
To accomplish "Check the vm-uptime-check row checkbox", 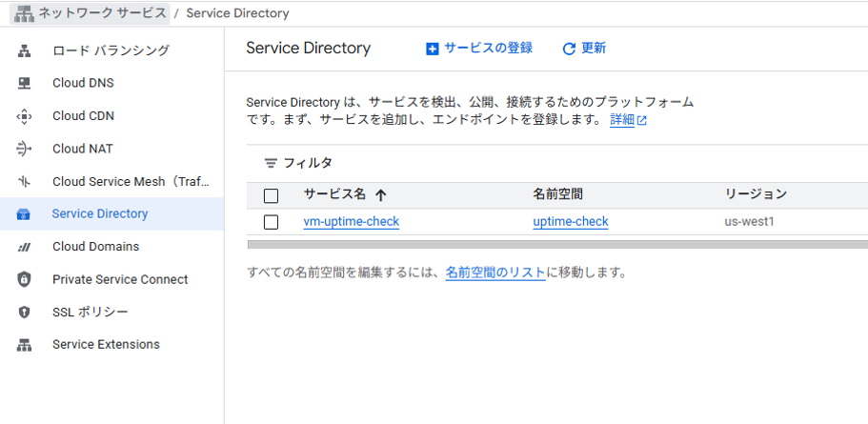I will pos(271,222).
